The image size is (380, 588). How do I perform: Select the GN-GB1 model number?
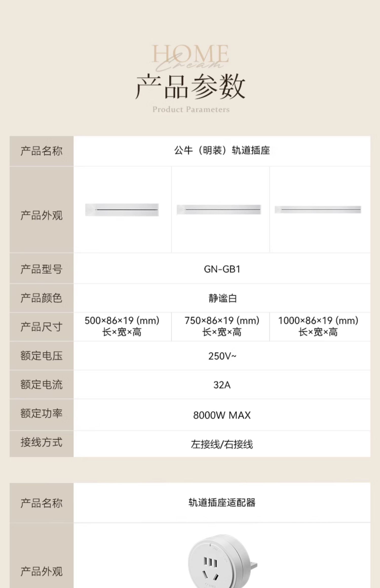click(x=222, y=269)
